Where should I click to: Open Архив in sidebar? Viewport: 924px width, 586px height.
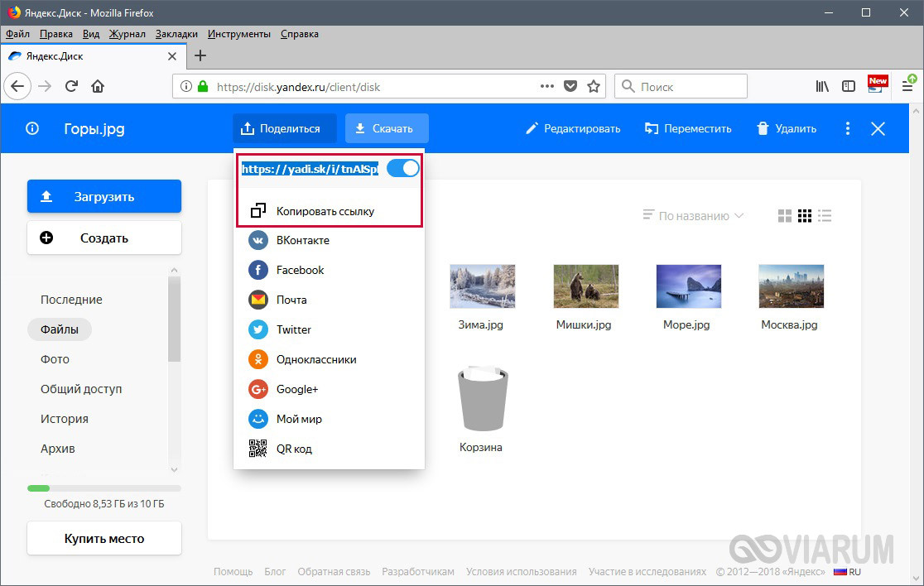click(58, 448)
